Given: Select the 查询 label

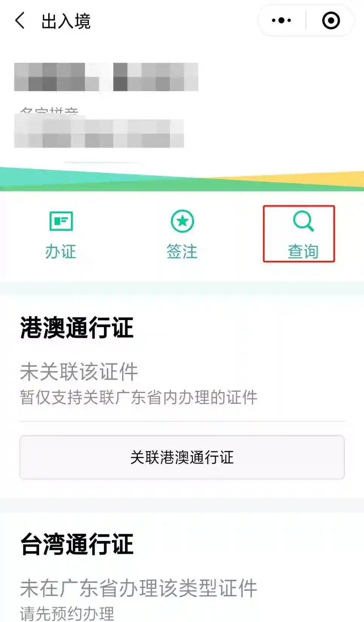Looking at the screenshot, I should pos(303,251).
